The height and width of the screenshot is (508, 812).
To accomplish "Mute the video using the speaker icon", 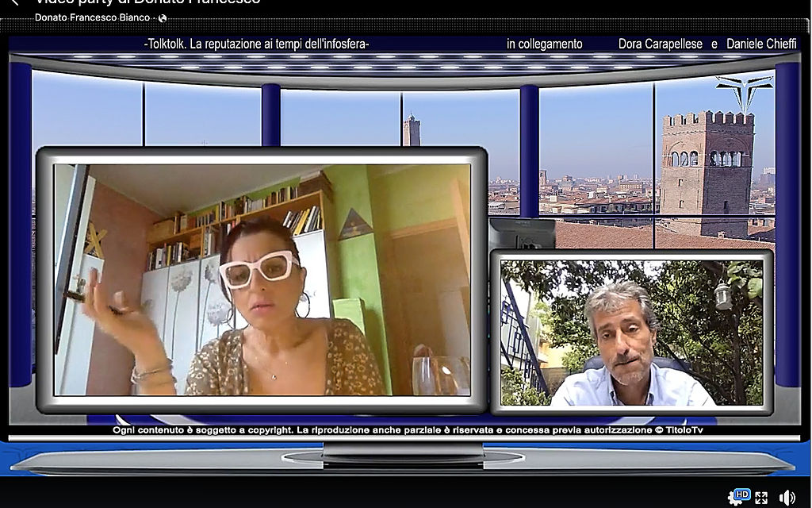I will coord(787,498).
